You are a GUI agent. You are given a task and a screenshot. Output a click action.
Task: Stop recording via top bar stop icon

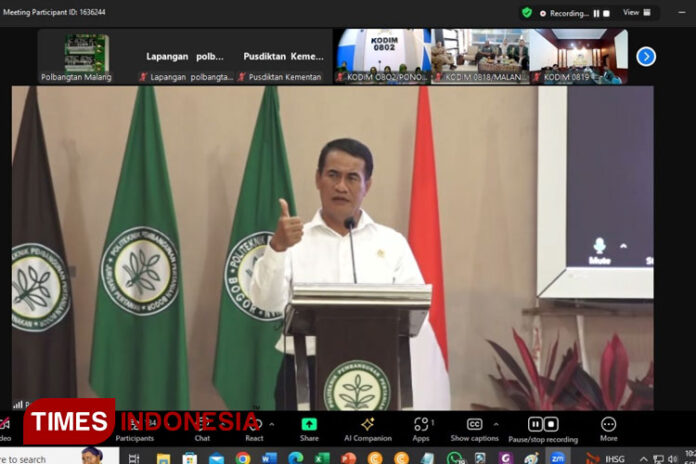tap(606, 14)
